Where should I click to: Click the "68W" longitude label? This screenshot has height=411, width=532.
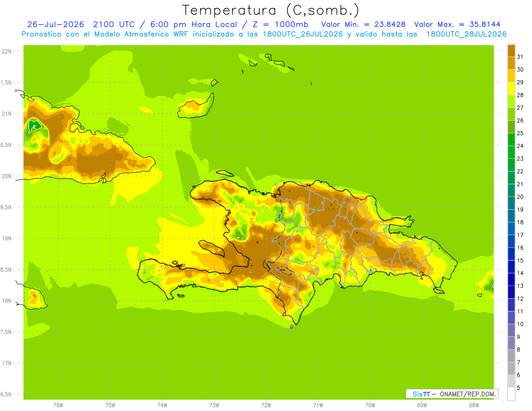tap(474, 405)
